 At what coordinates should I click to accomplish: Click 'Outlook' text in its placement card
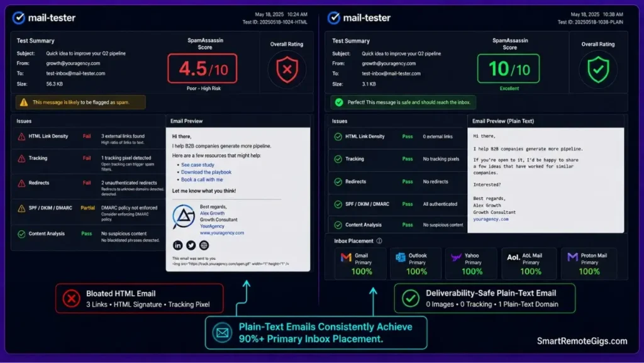(418, 255)
